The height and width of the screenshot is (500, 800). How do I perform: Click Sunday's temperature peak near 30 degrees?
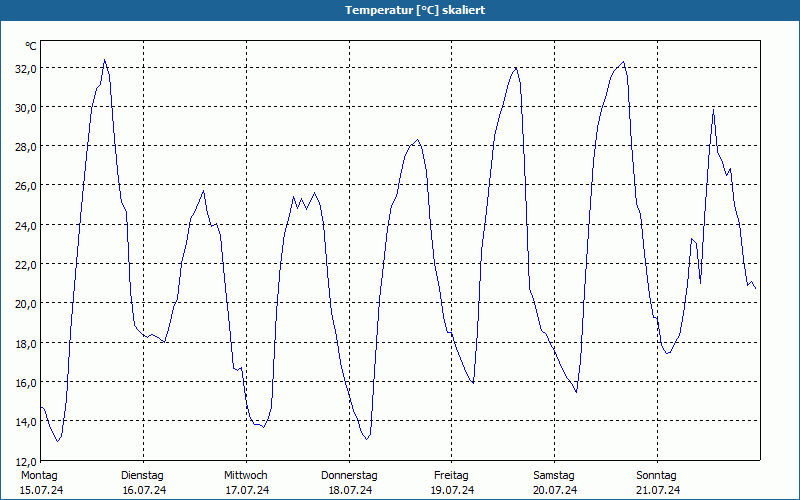point(713,110)
